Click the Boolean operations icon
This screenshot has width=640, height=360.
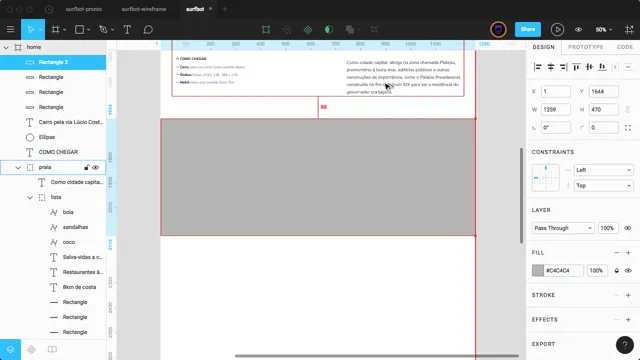point(350,29)
